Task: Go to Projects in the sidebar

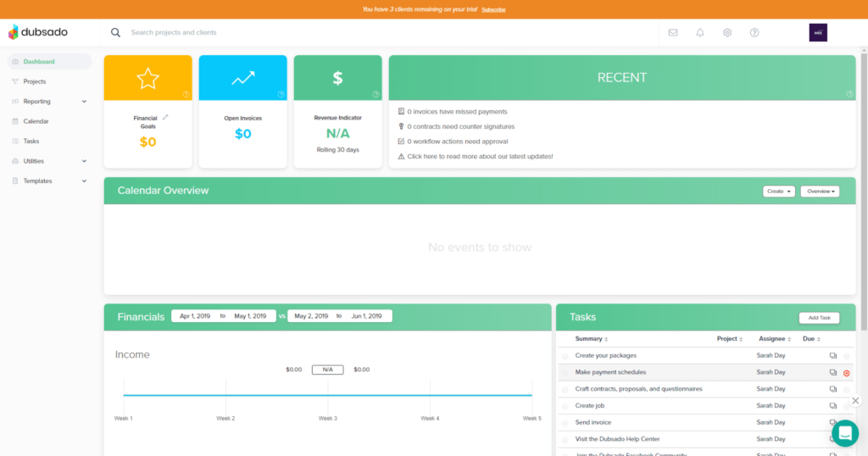Action: [35, 81]
